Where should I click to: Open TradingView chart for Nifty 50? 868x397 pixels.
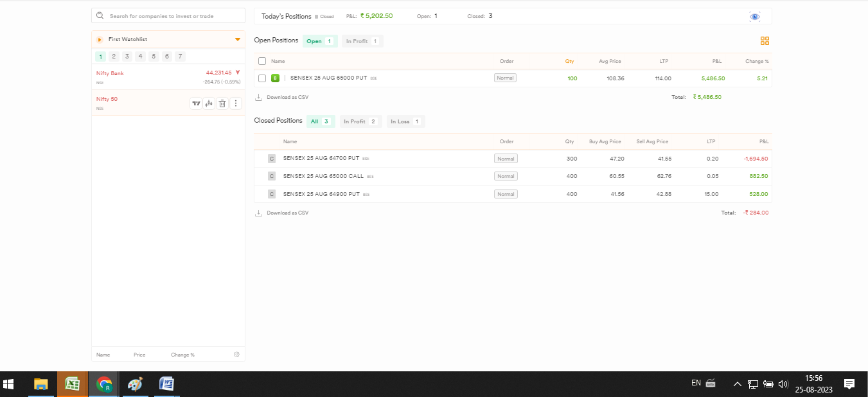coord(196,103)
